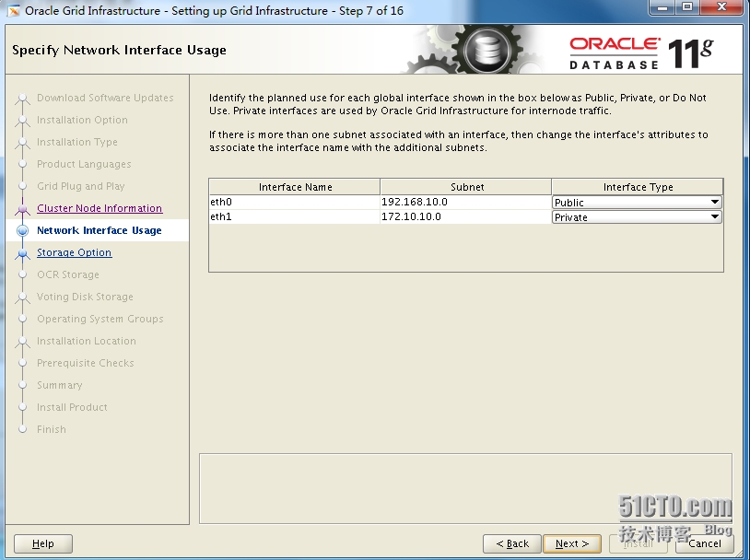Select the subnet cell 172.10.10.0
Screen dimensions: 750x560
pyautogui.click(x=466, y=216)
